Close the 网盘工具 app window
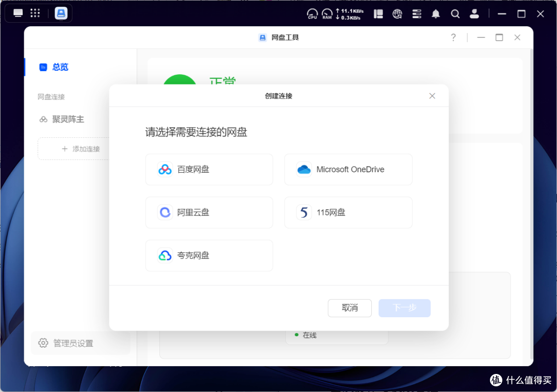 (517, 37)
